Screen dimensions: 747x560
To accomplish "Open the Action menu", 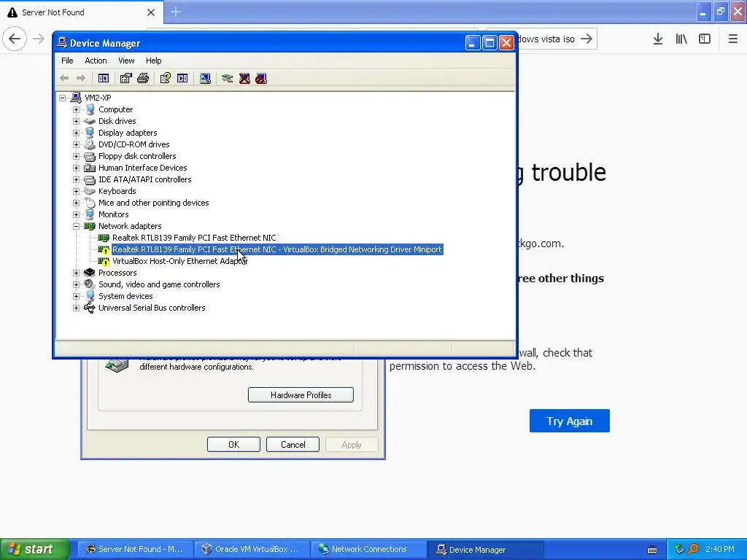I will click(x=96, y=61).
